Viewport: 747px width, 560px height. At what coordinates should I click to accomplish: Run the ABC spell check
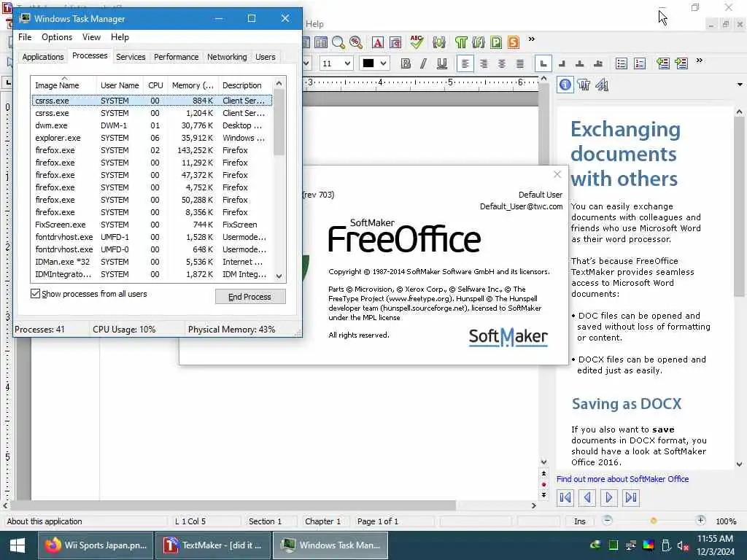tap(417, 42)
